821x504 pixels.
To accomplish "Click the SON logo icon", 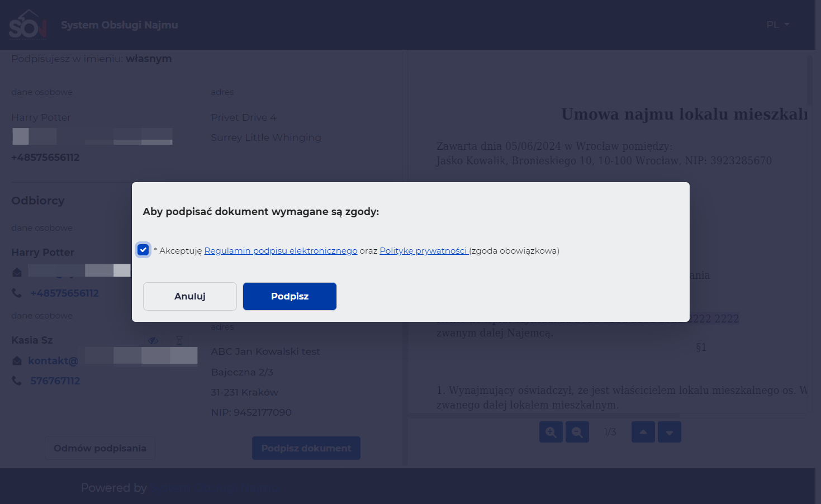I will coord(28,25).
